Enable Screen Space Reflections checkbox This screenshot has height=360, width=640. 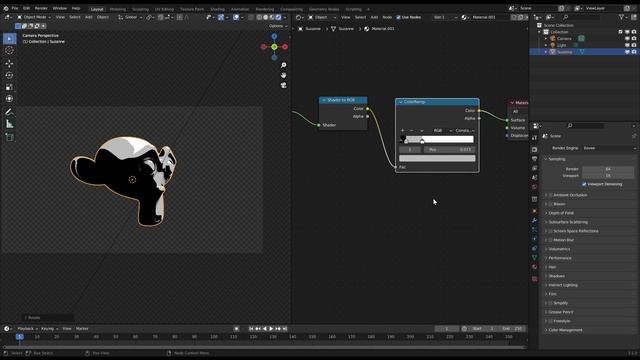(550, 231)
